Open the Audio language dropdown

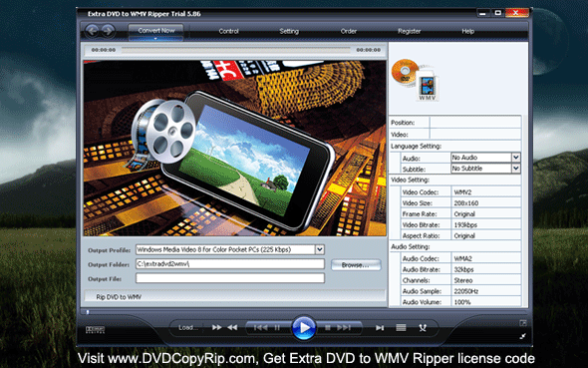(516, 158)
